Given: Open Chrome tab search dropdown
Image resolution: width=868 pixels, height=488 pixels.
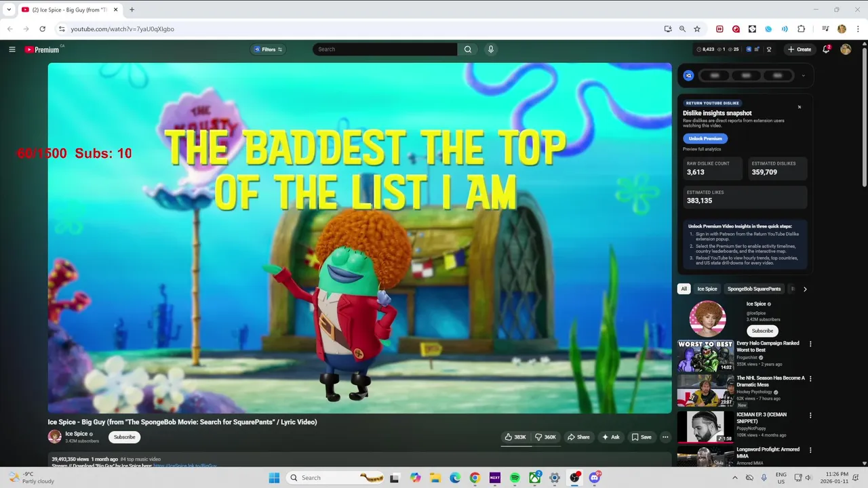Looking at the screenshot, I should tap(9, 9).
